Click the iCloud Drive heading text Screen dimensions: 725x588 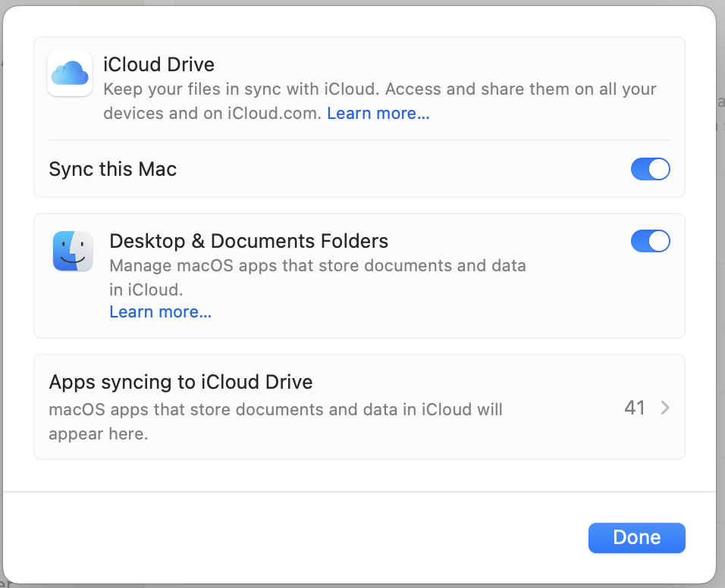(x=158, y=64)
